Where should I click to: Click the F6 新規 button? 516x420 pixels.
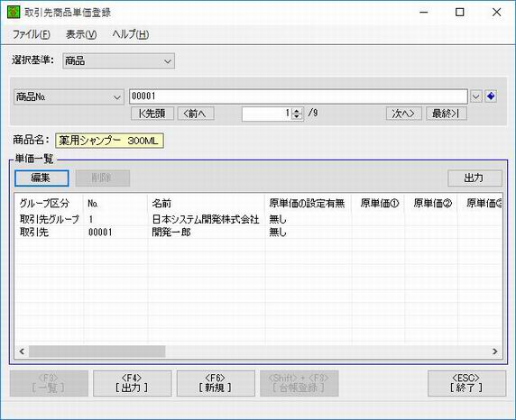click(x=216, y=383)
